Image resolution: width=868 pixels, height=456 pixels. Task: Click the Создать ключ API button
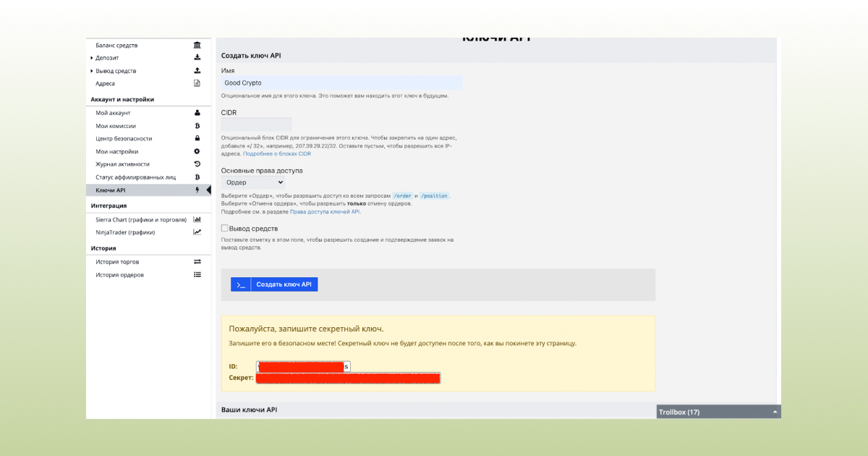(x=274, y=284)
